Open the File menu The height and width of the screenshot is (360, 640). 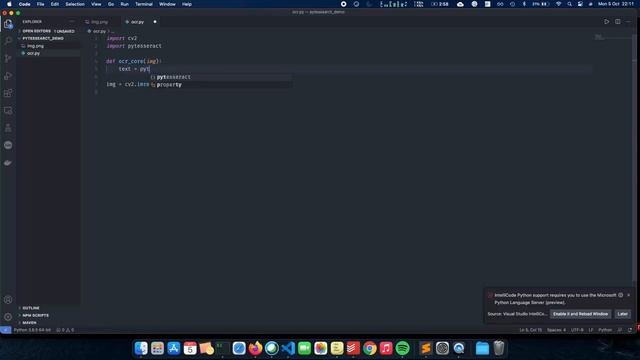[40, 4]
